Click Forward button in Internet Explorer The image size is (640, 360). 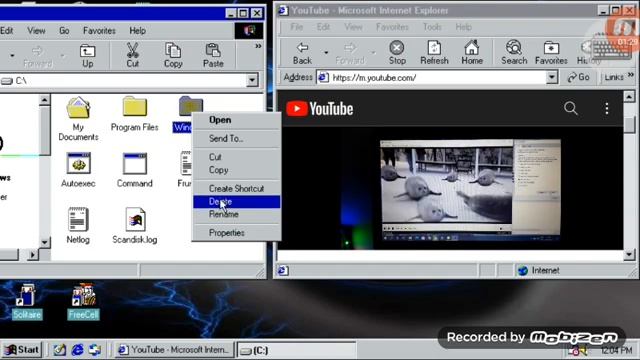pyautogui.click(x=349, y=53)
